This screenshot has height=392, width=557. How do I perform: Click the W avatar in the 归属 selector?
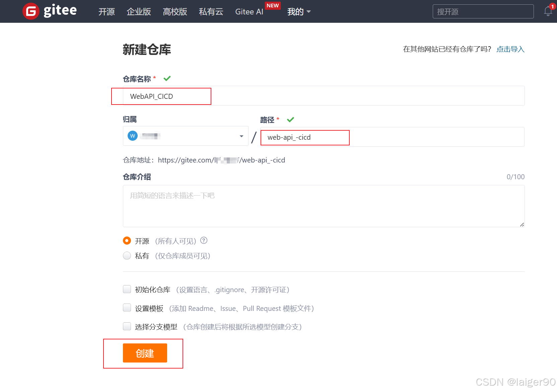[133, 136]
